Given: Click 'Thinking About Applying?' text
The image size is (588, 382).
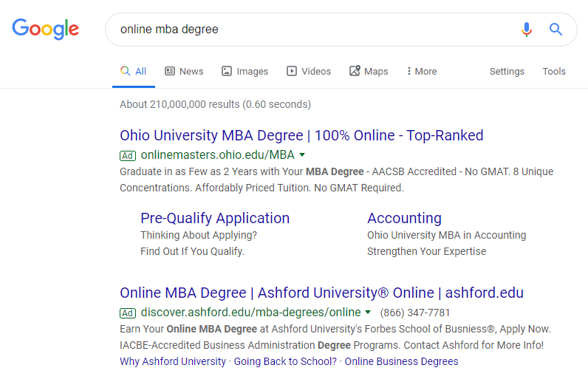Looking at the screenshot, I should (x=199, y=235).
